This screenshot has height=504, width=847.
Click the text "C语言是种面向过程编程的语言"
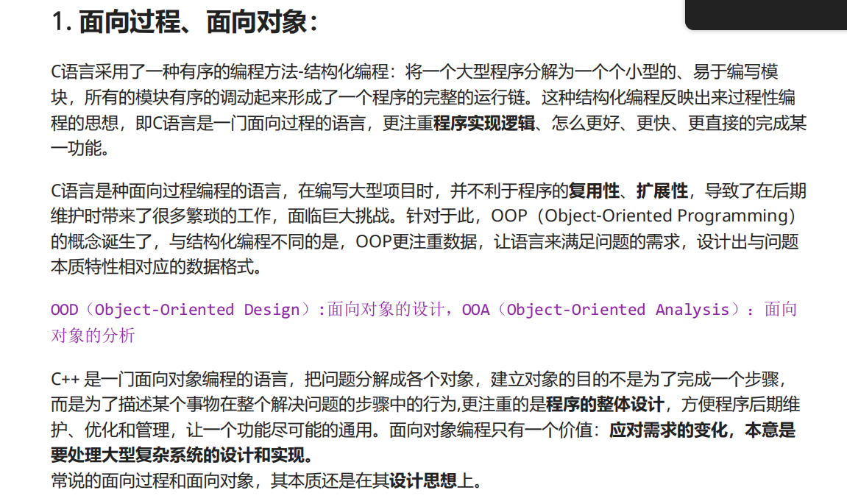166,191
